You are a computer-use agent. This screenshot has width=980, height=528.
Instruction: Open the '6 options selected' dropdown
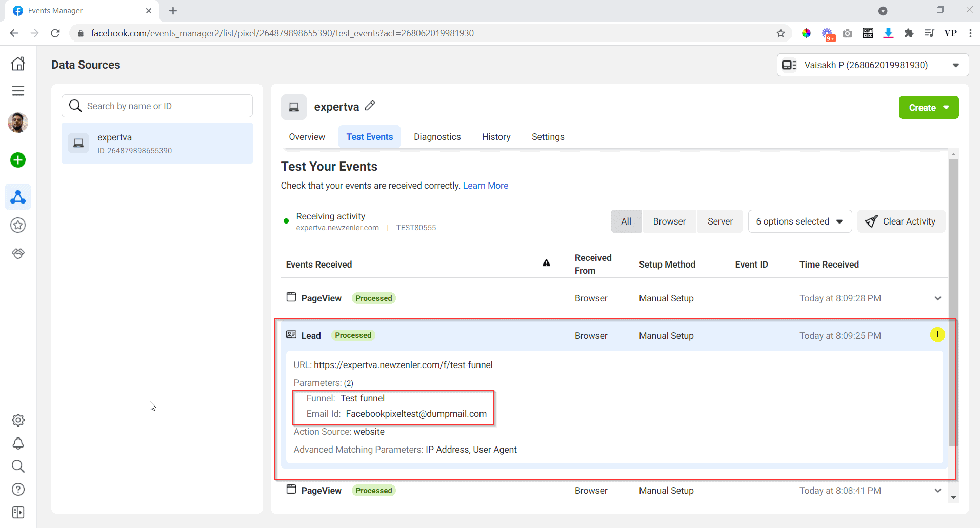[x=799, y=221]
